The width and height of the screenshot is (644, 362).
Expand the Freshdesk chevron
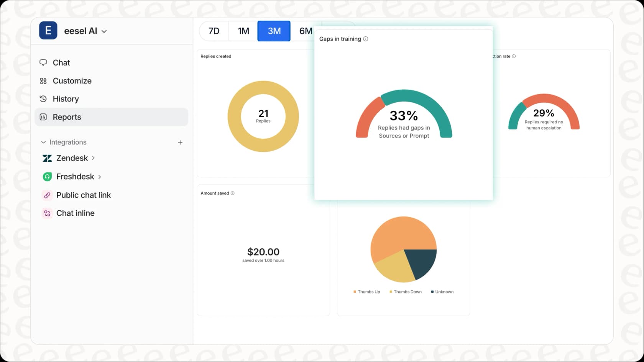coord(100,177)
